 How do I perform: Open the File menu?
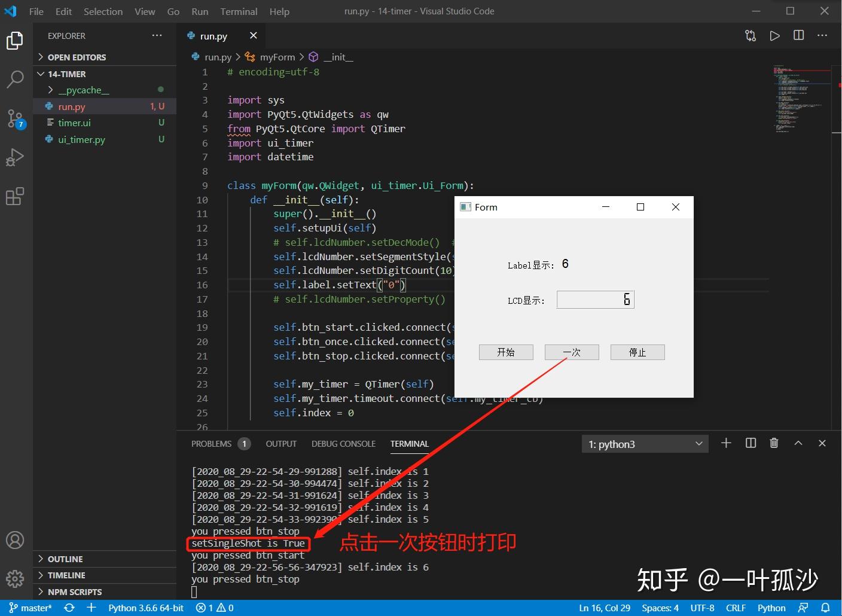36,11
